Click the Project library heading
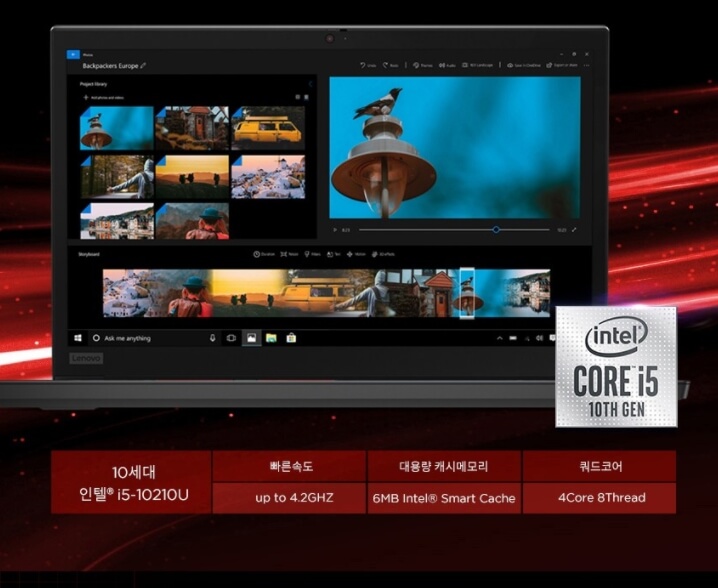 93,84
